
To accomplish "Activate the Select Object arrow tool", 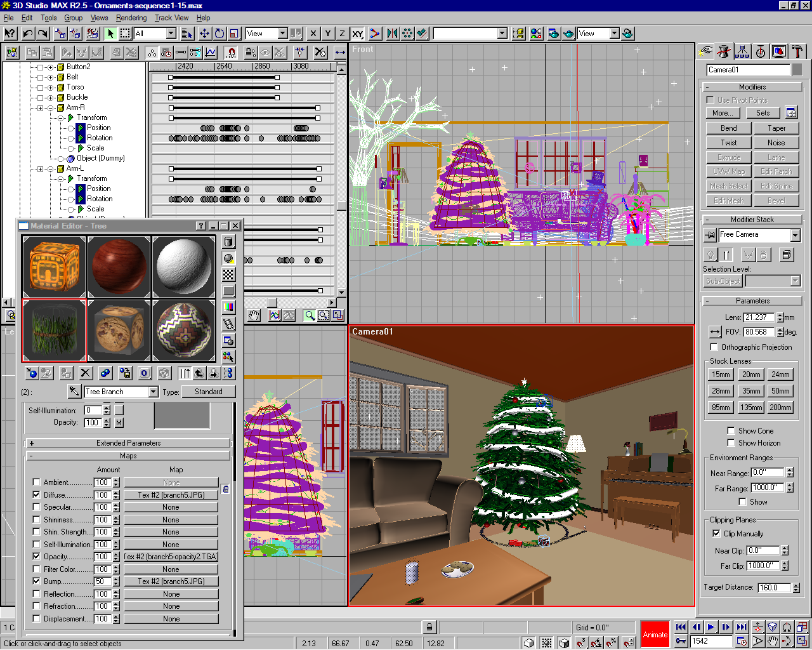I will (110, 34).
